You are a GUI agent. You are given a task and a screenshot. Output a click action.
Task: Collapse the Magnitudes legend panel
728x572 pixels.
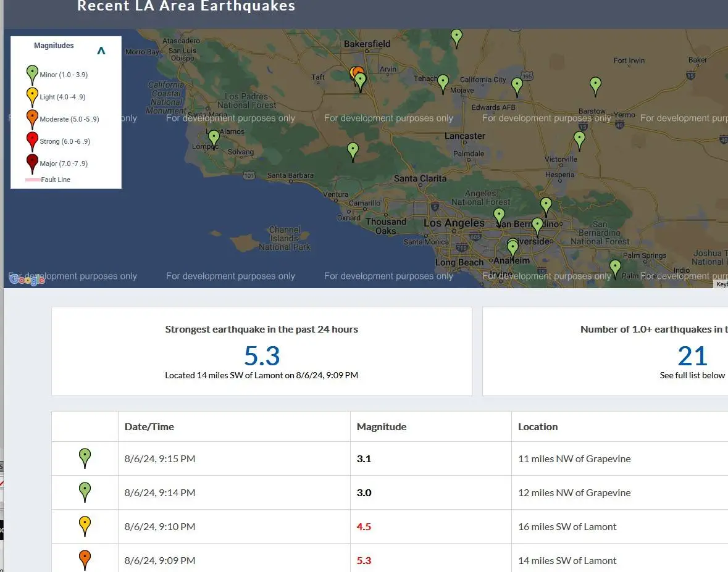click(x=101, y=51)
